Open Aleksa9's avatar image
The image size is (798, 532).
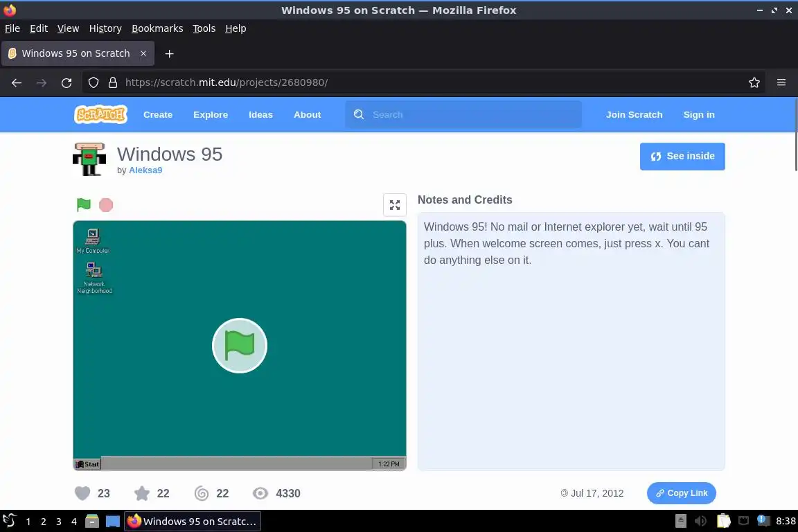click(89, 159)
